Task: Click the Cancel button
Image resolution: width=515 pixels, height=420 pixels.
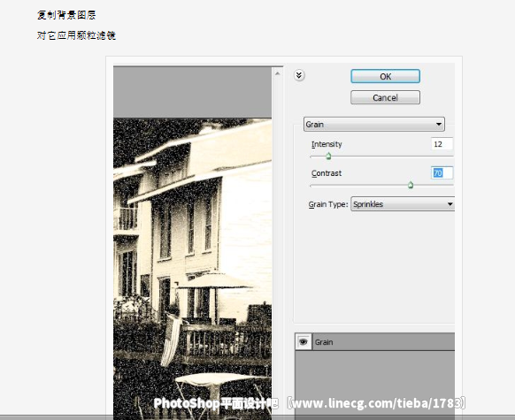Action: coord(385,97)
